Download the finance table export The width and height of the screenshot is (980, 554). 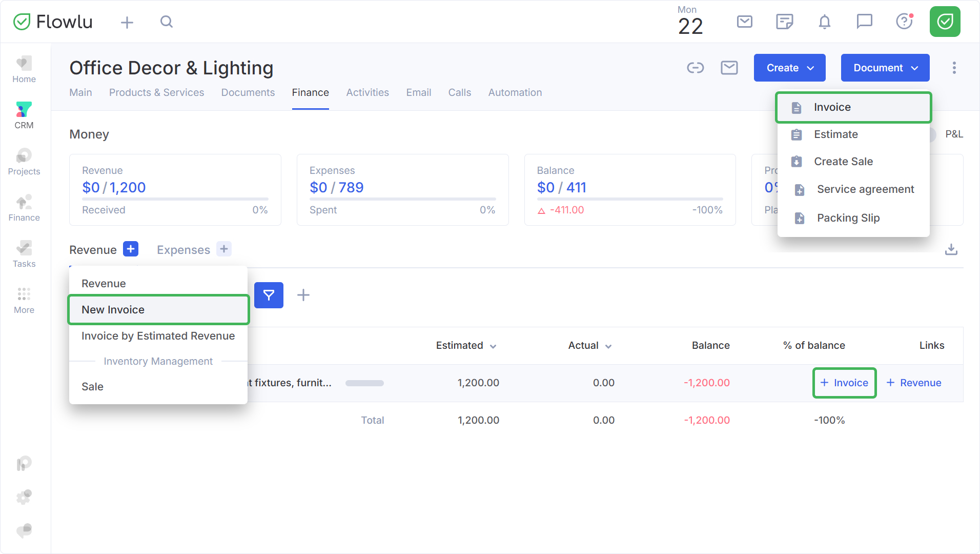[x=951, y=249]
